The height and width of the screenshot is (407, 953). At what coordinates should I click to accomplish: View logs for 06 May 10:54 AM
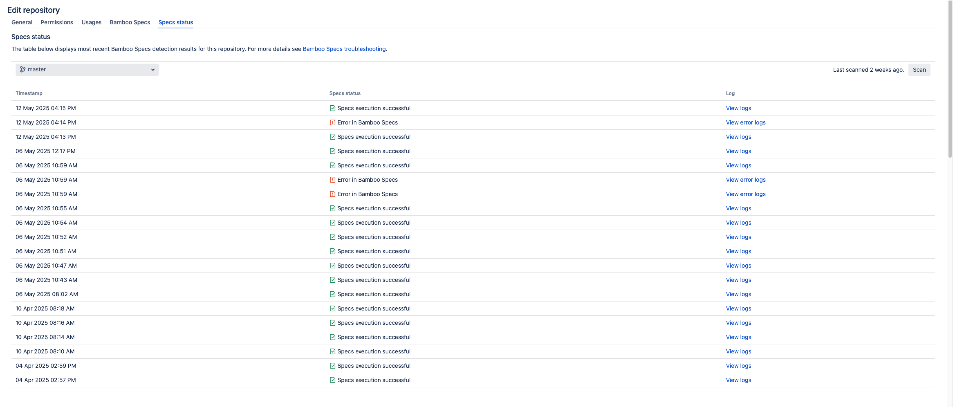738,222
